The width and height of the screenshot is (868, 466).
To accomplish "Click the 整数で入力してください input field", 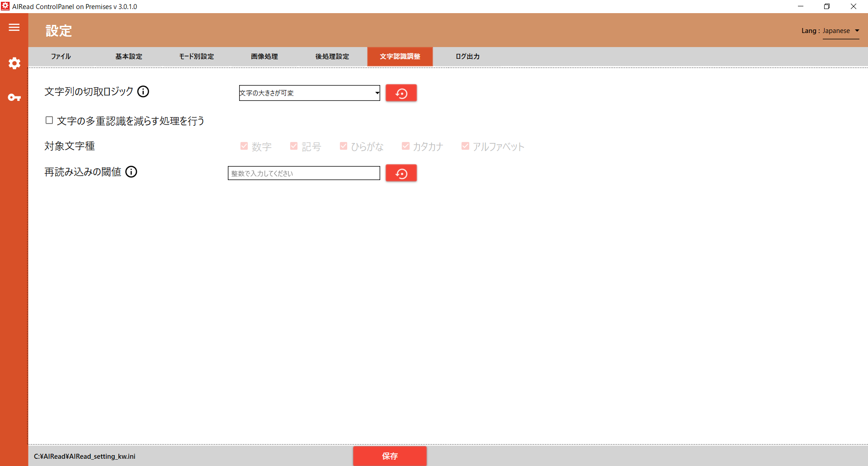I will [x=303, y=173].
